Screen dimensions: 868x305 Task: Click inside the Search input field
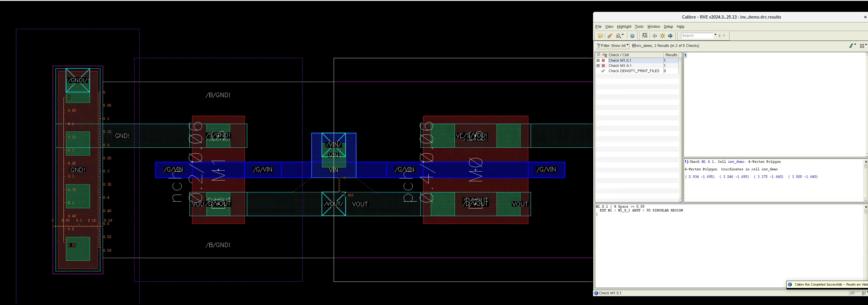pyautogui.click(x=696, y=36)
